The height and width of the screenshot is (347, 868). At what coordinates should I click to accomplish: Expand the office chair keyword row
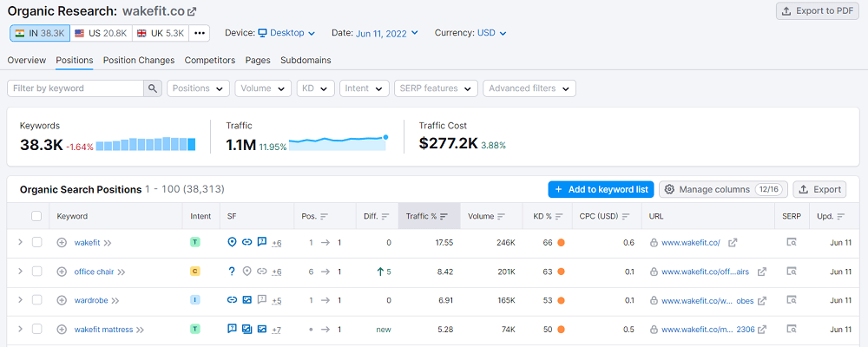pos(20,272)
